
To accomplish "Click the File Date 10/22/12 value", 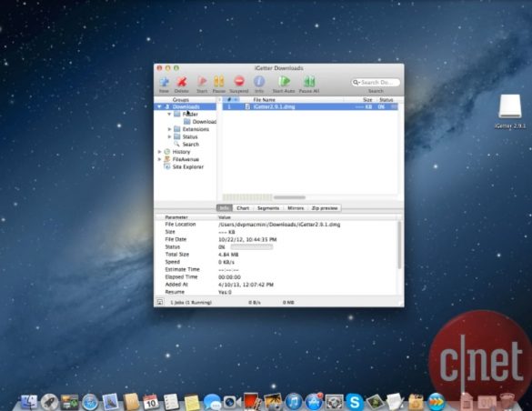I will pos(247,239).
